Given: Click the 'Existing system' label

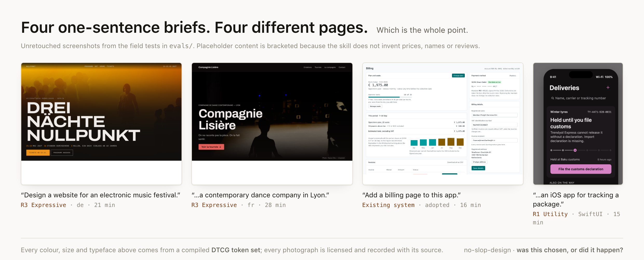Looking at the screenshot, I should click(x=388, y=205).
